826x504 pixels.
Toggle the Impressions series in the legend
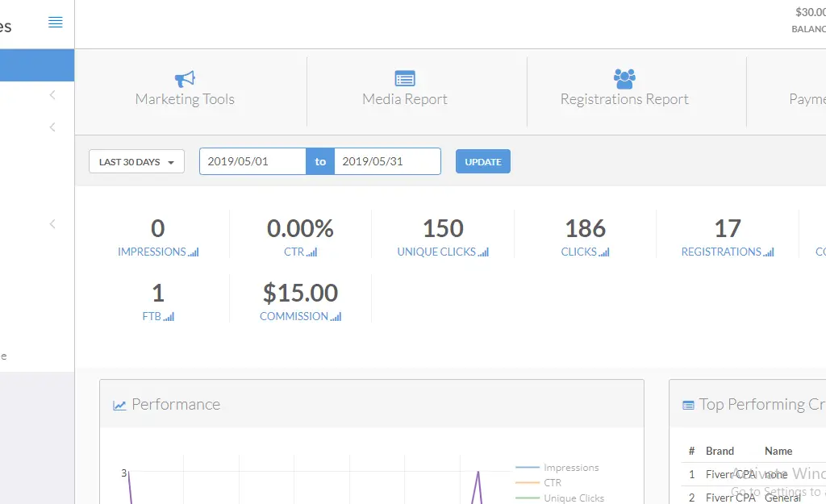557,467
